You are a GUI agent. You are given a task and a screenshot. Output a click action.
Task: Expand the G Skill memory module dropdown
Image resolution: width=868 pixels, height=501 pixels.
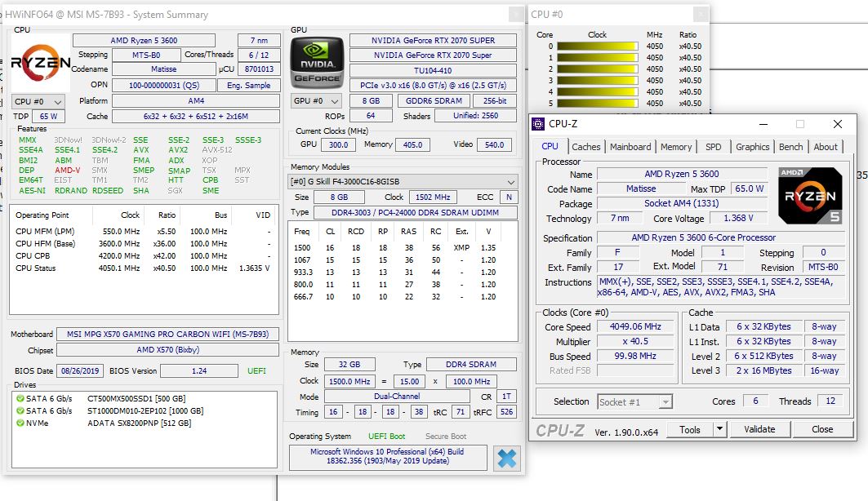[x=403, y=181]
